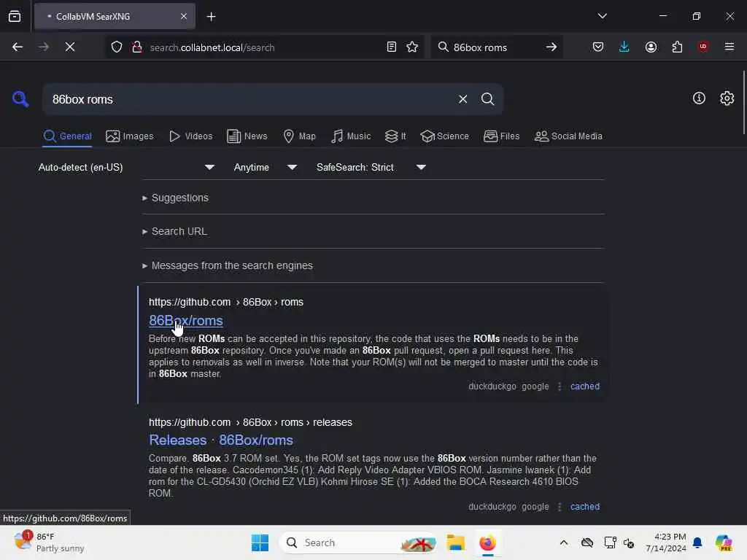The height and width of the screenshot is (560, 747).
Task: Show hidden system tray icons
Action: pos(564,542)
